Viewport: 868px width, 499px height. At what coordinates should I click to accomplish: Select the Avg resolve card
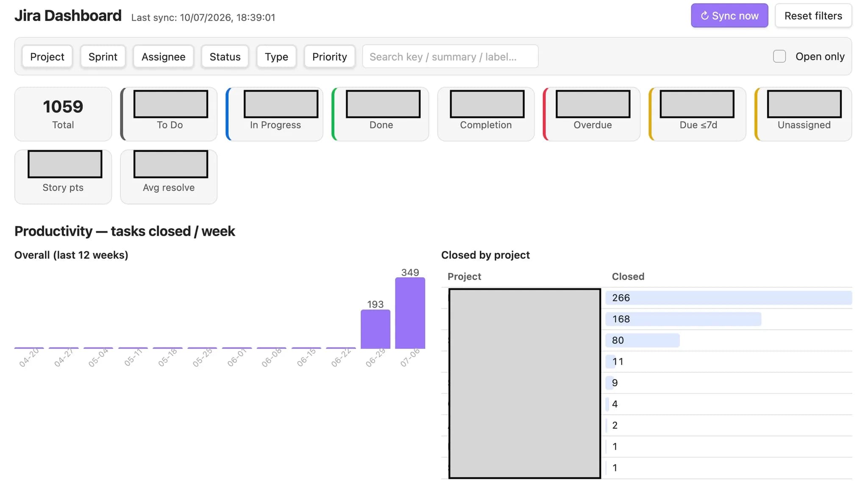coord(169,177)
